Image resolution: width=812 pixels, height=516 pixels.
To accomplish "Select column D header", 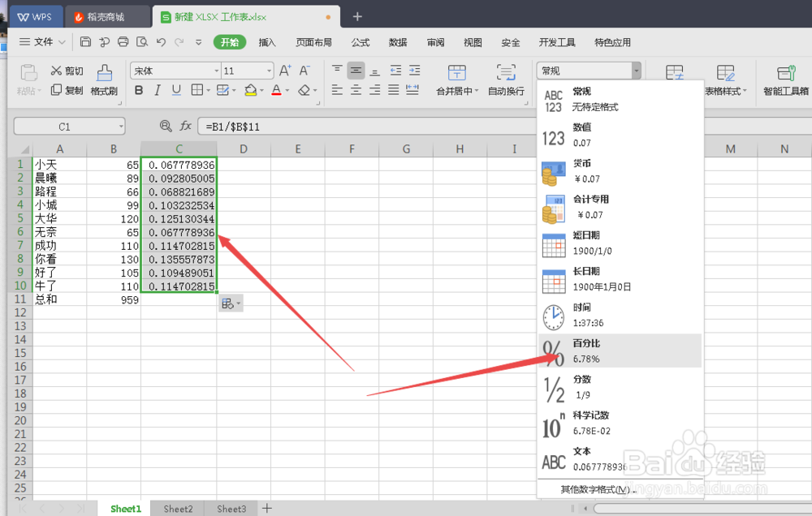I will point(244,149).
